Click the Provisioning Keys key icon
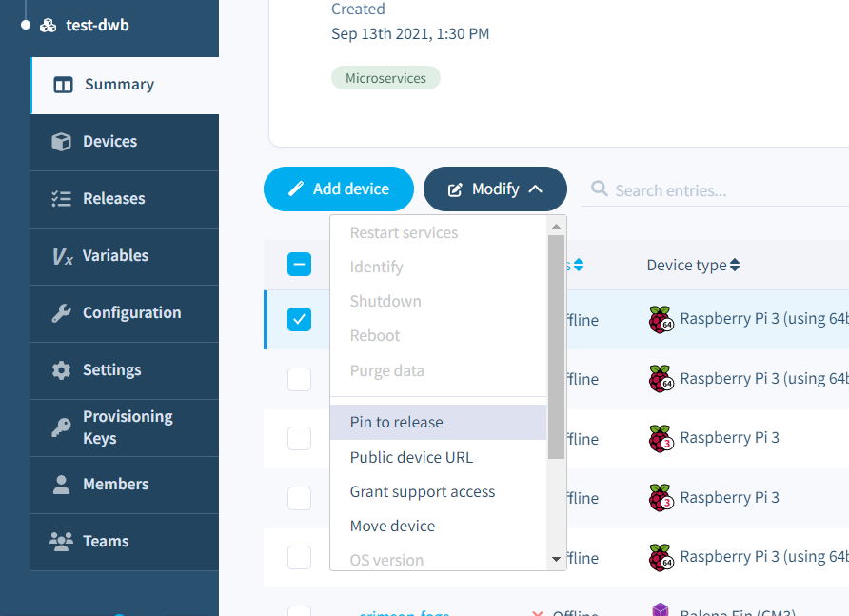The width and height of the screenshot is (849, 616). coord(62,427)
